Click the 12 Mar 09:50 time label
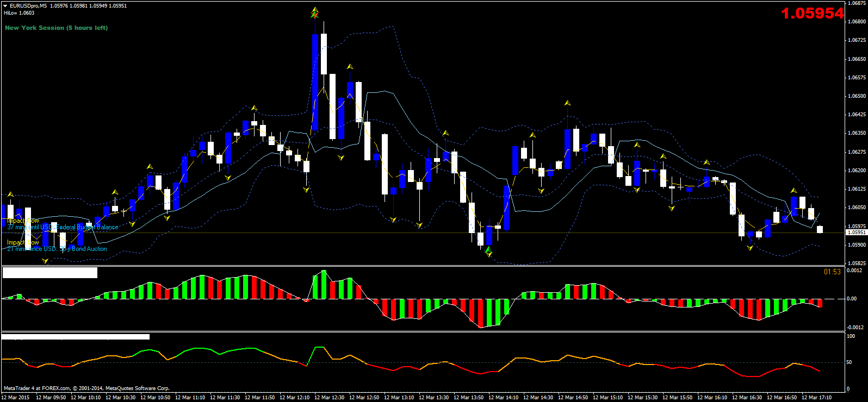868x402 pixels. (x=51, y=398)
